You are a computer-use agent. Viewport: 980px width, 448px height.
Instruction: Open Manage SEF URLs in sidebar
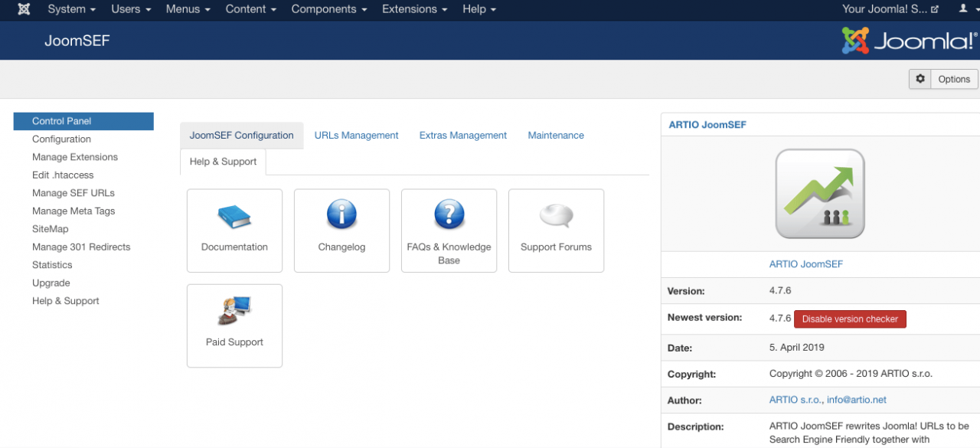[73, 193]
